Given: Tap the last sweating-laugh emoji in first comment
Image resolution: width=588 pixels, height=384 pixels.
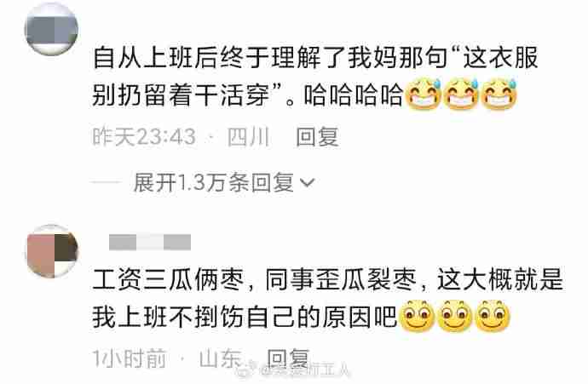Looking at the screenshot, I should pos(499,94).
